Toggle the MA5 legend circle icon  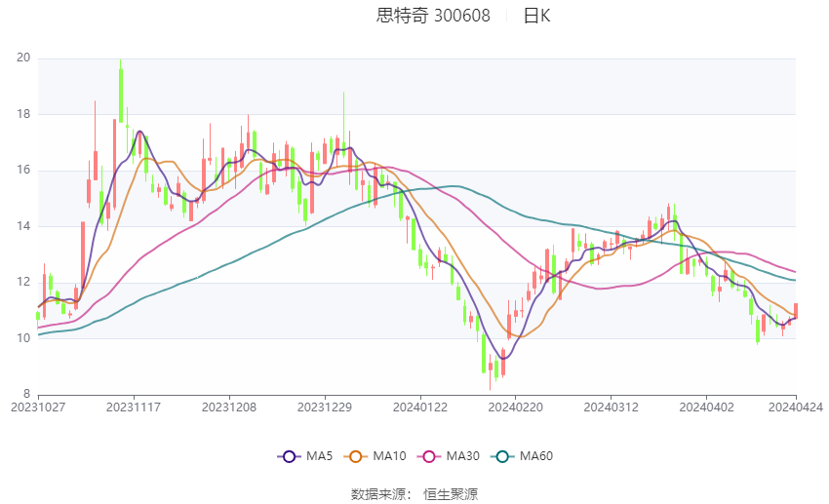pos(289,456)
